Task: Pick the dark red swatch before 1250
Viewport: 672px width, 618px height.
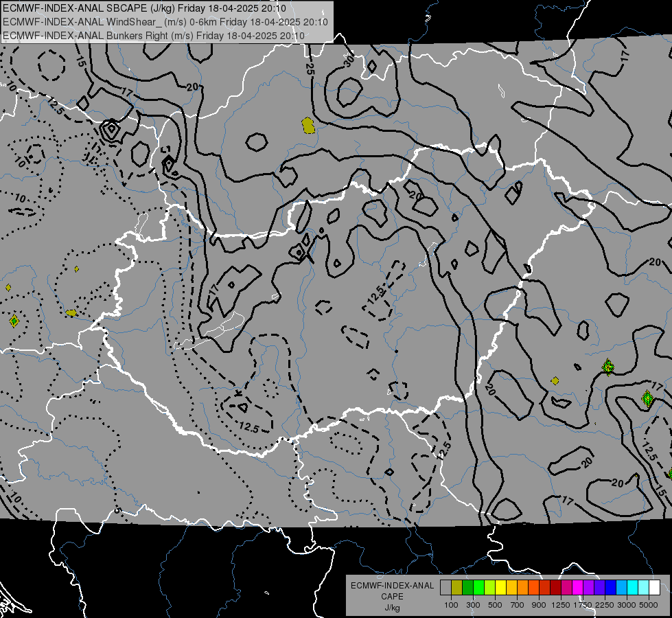Action: click(x=556, y=588)
